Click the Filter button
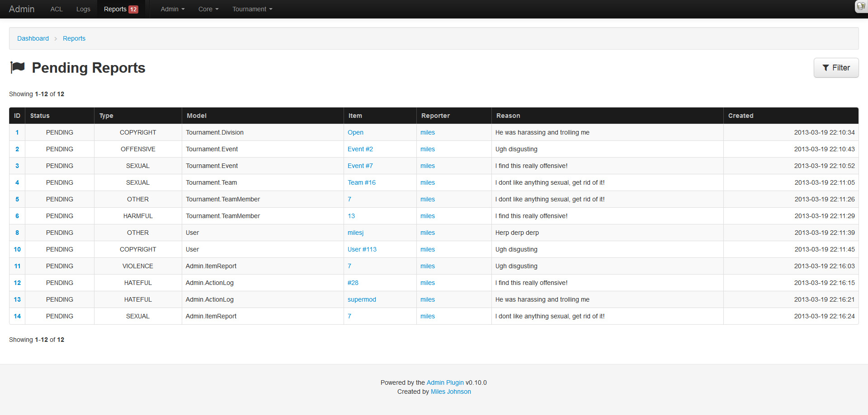The image size is (868, 415). 835,68
